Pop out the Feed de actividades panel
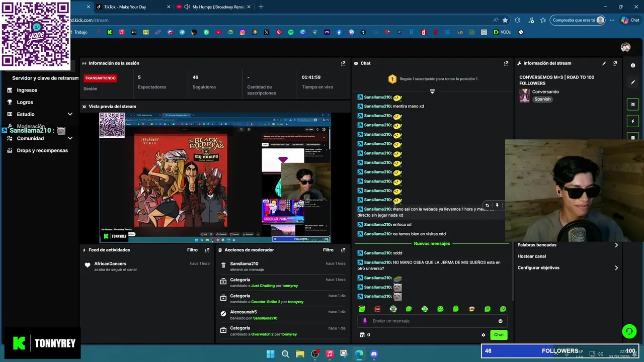 207,250
